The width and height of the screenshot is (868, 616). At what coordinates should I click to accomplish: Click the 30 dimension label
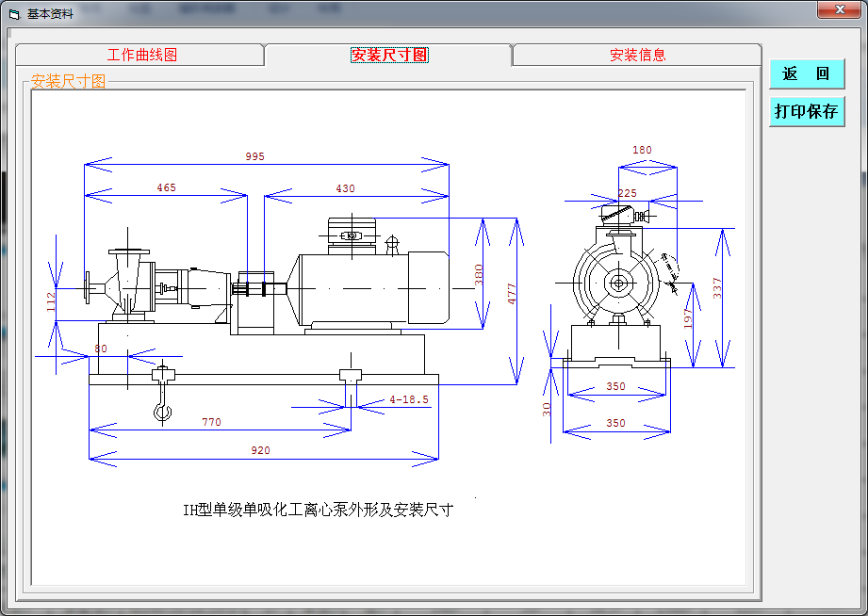pyautogui.click(x=547, y=410)
